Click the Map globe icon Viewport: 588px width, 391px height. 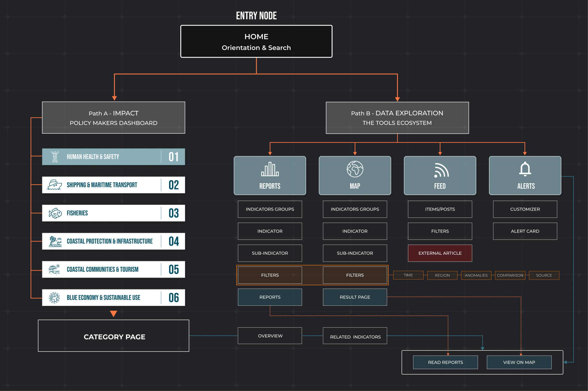click(x=355, y=169)
